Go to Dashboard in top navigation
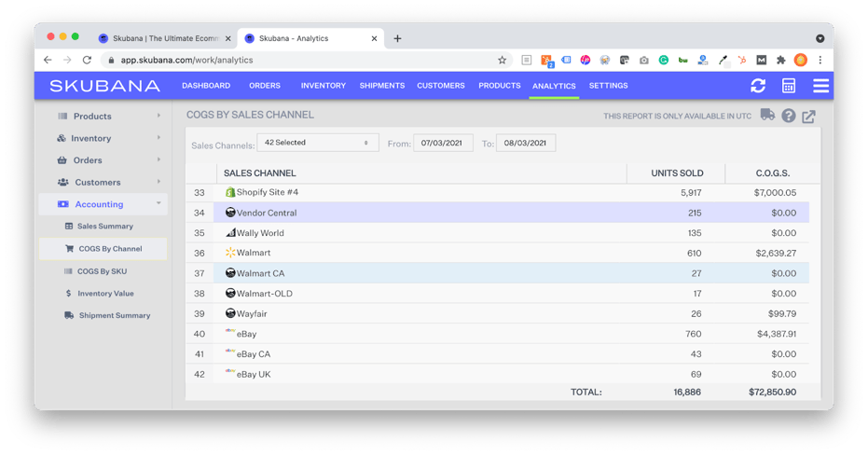 pos(206,86)
